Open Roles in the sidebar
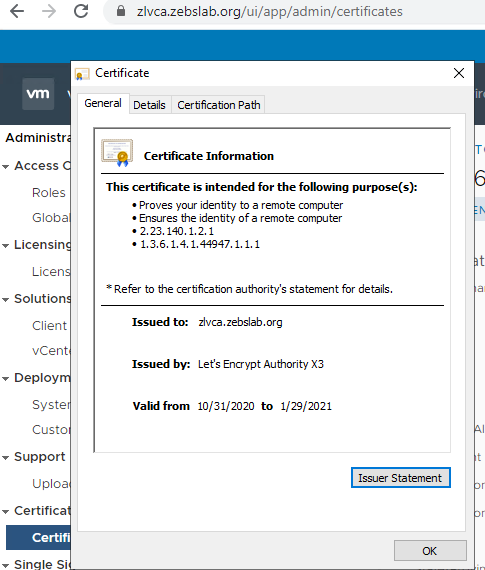Viewport: 485px width, 570px height. tap(49, 192)
